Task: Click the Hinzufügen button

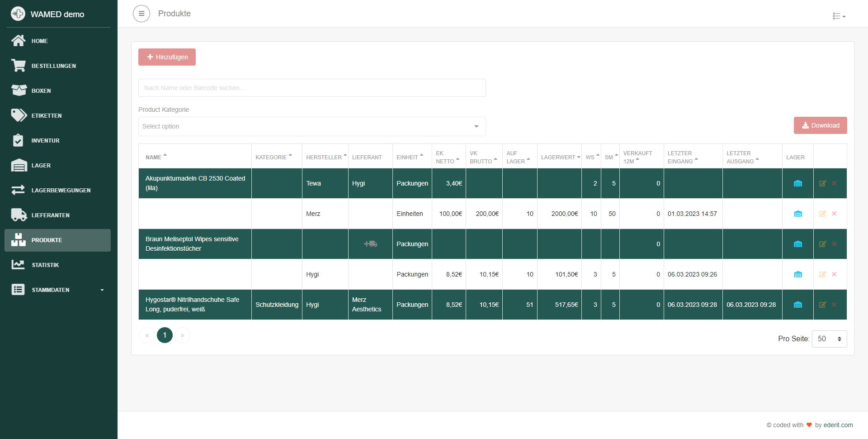Action: click(x=167, y=57)
